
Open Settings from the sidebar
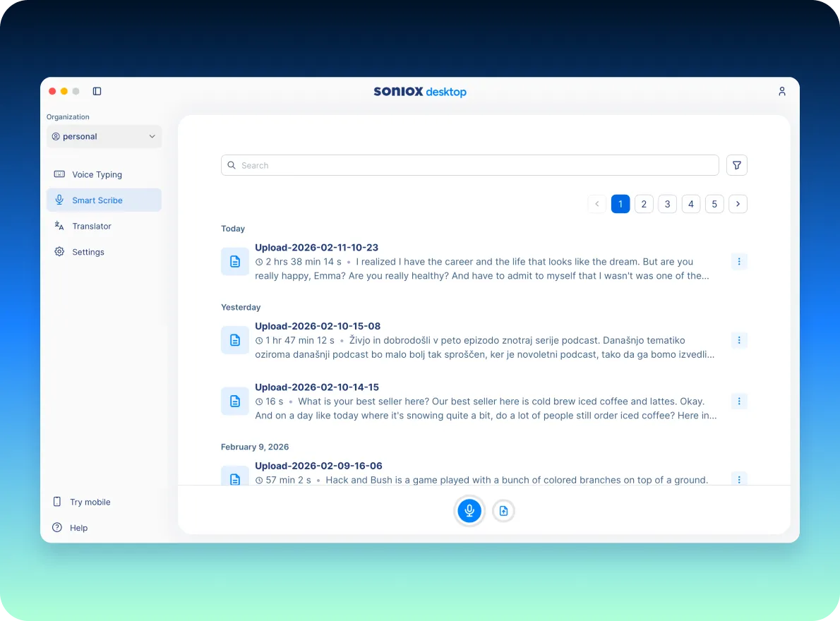(88, 252)
